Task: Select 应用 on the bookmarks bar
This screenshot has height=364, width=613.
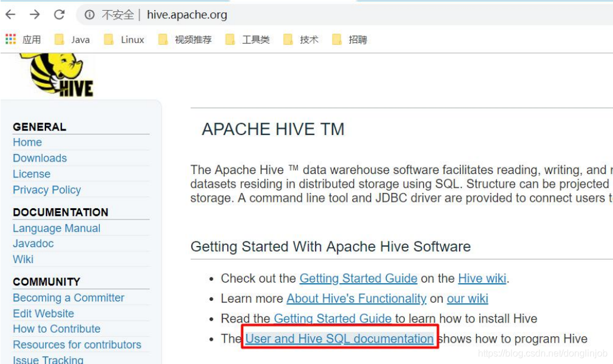Action: click(31, 39)
